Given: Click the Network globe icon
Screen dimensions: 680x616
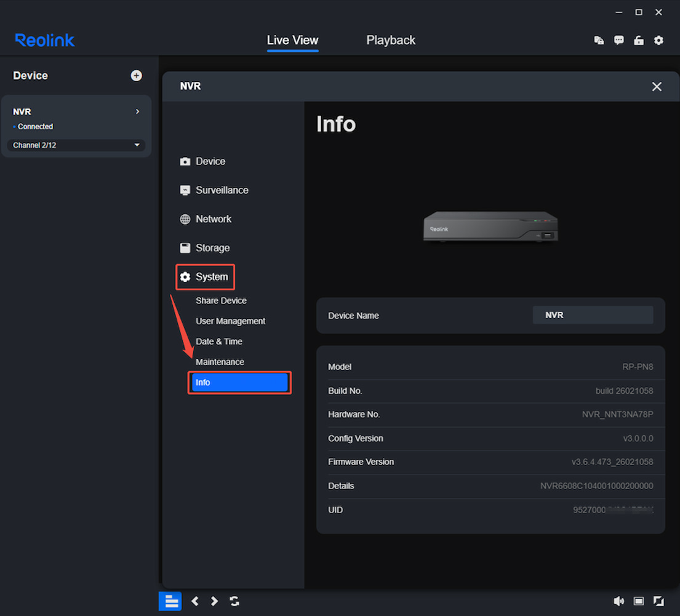Looking at the screenshot, I should 185,219.
